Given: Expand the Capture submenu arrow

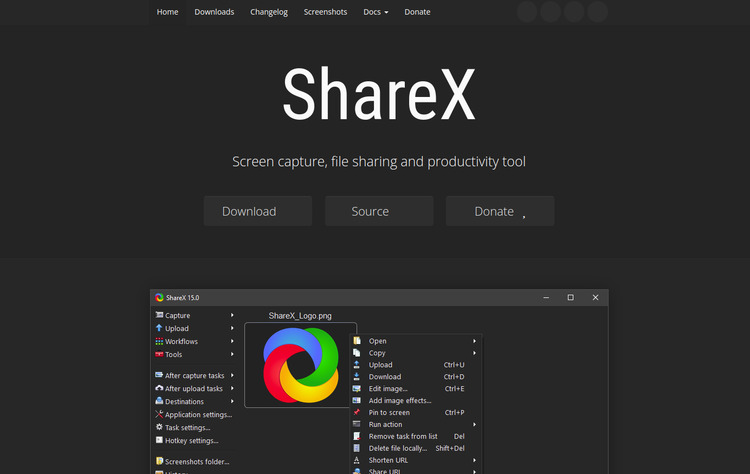Looking at the screenshot, I should 232,315.
